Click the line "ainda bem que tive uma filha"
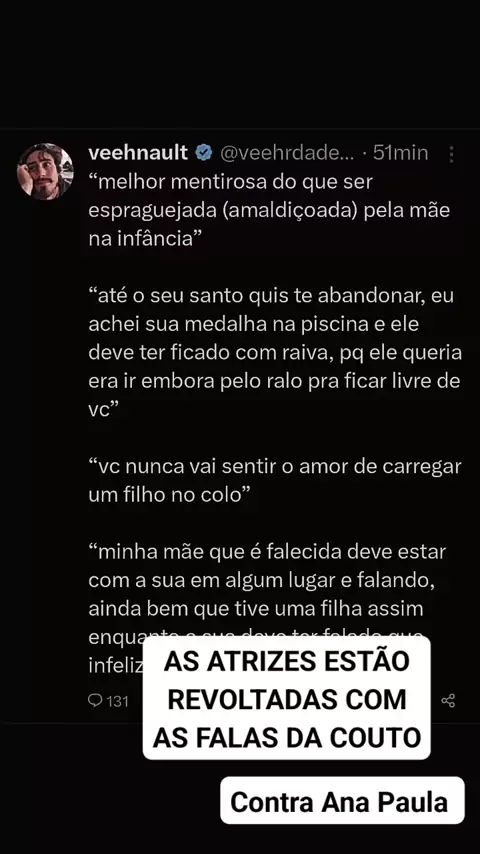The width and height of the screenshot is (480, 854). click(x=256, y=608)
